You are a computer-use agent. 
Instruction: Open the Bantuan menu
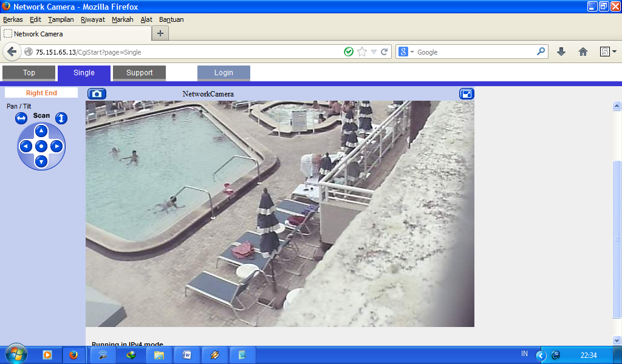pyautogui.click(x=171, y=19)
